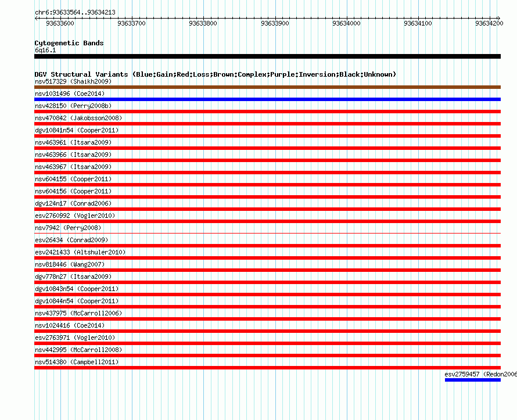
Task: Click the red nsv428150 loss bar
Action: pyautogui.click(x=267, y=112)
